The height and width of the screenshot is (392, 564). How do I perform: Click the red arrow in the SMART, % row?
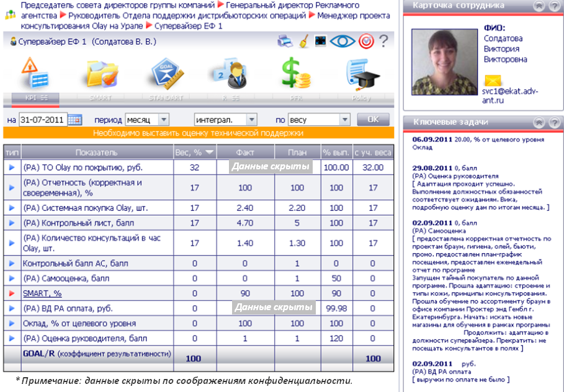coord(12,293)
